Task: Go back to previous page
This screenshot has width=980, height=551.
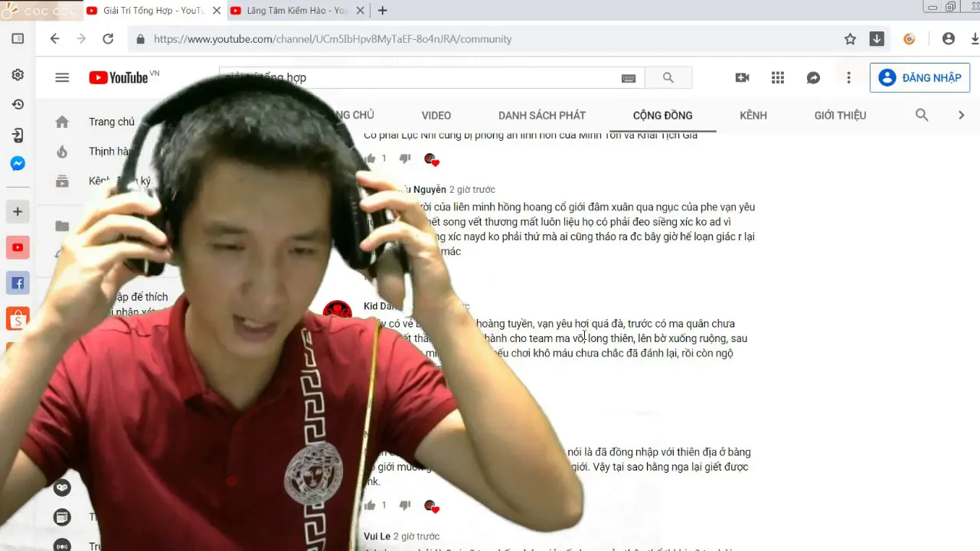Action: point(54,39)
